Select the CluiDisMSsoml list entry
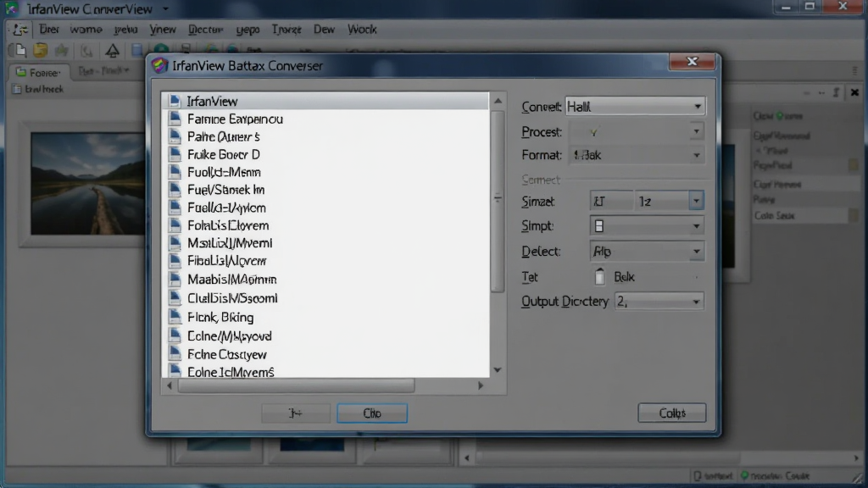The height and width of the screenshot is (488, 868). 232,298
